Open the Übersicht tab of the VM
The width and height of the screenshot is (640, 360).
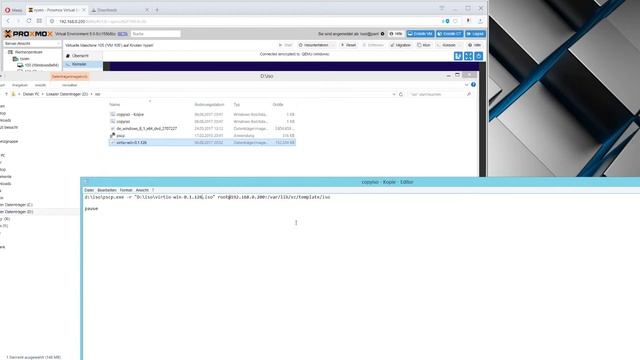pyautogui.click(x=80, y=56)
